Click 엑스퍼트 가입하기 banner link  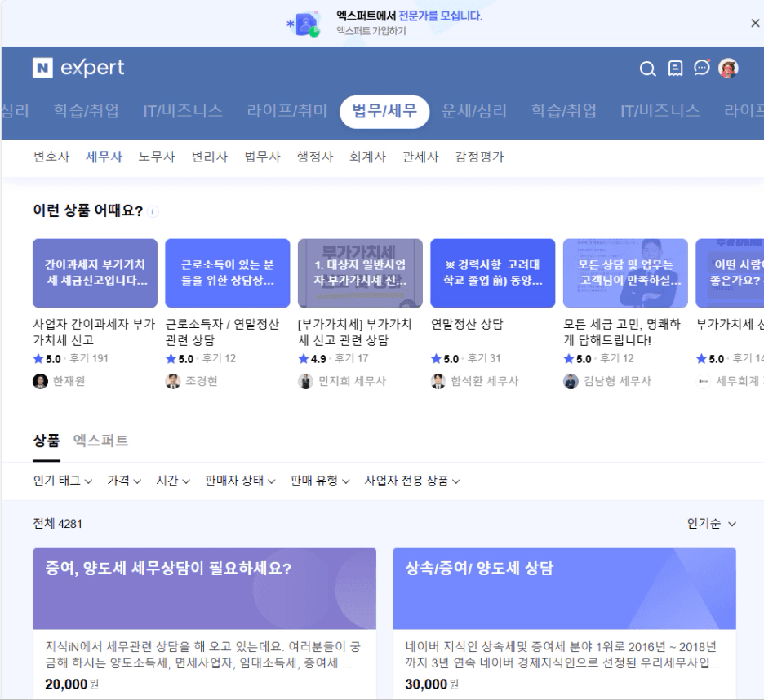pos(371,32)
